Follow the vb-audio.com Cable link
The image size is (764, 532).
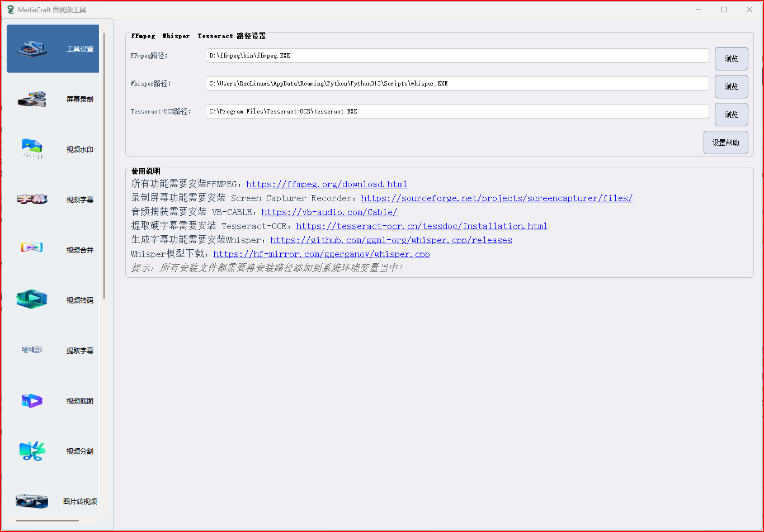click(329, 212)
